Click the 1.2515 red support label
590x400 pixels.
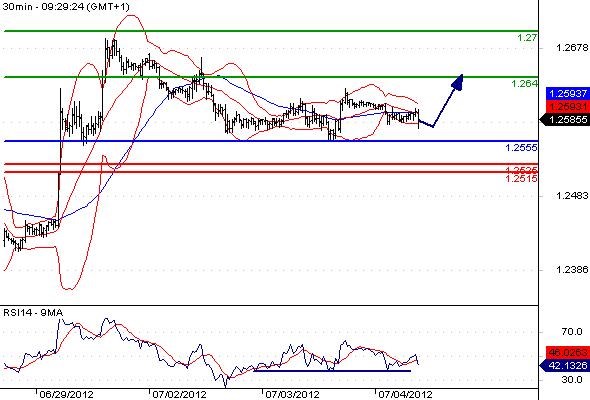(522, 178)
